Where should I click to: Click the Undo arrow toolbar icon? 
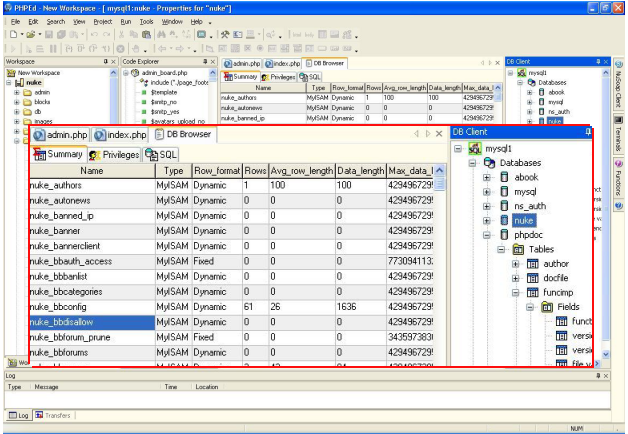[x=94, y=34]
